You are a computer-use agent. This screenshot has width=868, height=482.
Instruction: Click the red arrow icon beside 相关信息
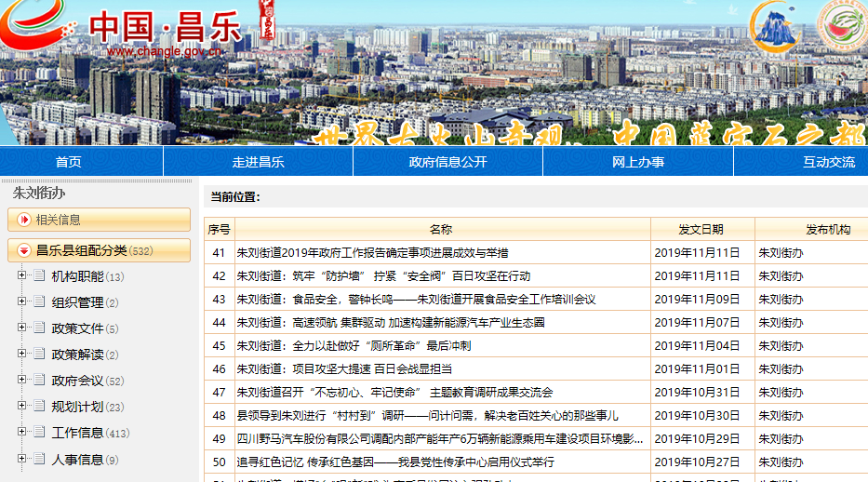23,220
